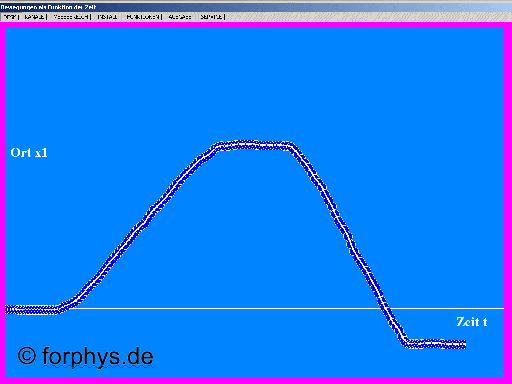Click where the curve crosses the time axis

tap(386, 308)
